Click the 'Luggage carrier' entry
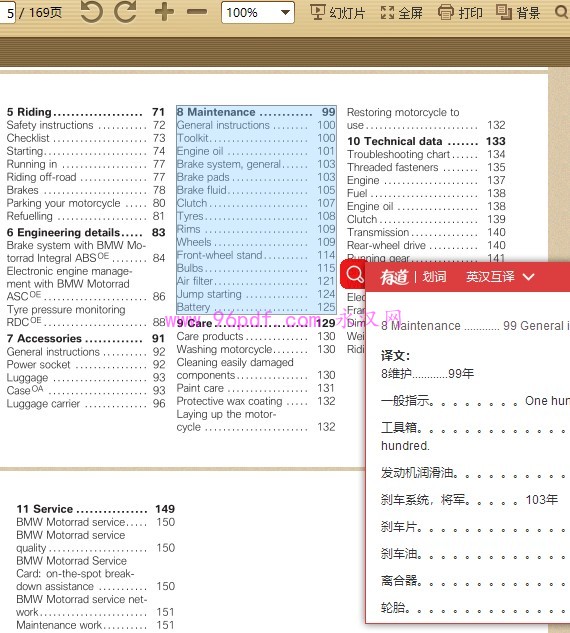Image resolution: width=570 pixels, height=633 pixels. (86, 403)
